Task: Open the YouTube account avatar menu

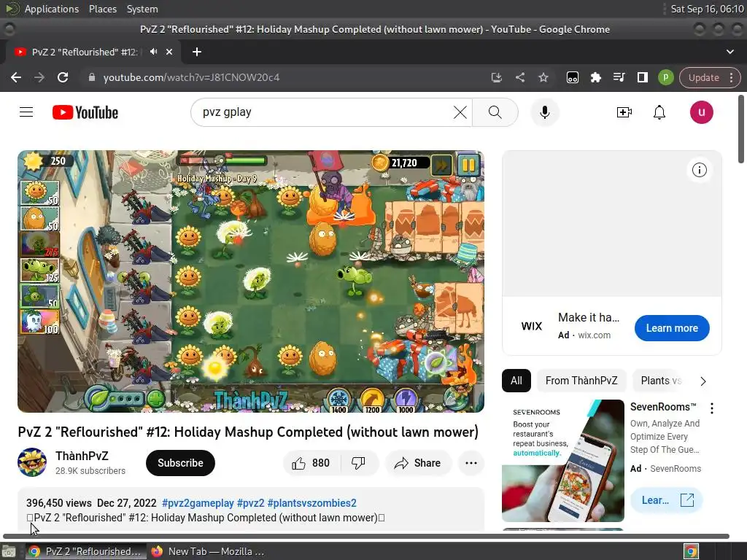Action: coord(701,112)
